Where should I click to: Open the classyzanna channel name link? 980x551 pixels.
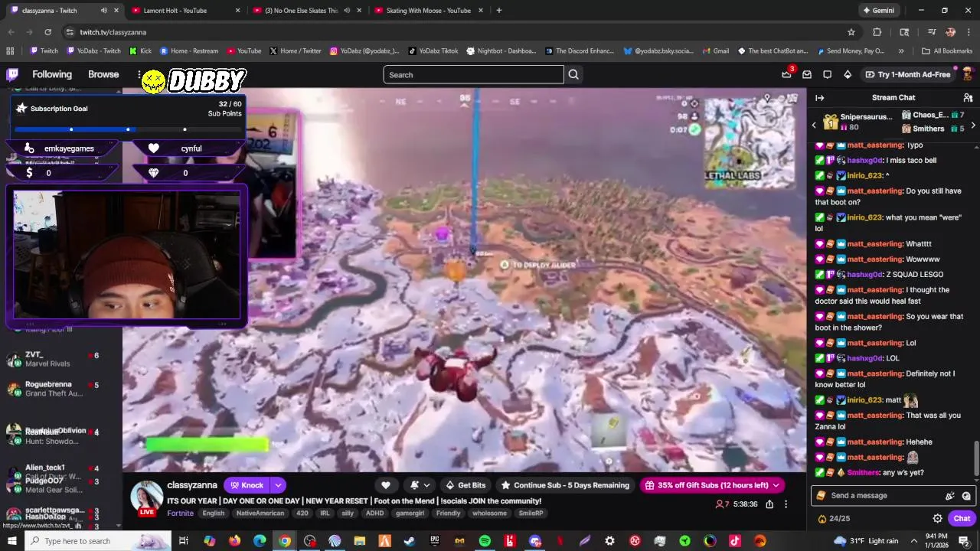(192, 485)
